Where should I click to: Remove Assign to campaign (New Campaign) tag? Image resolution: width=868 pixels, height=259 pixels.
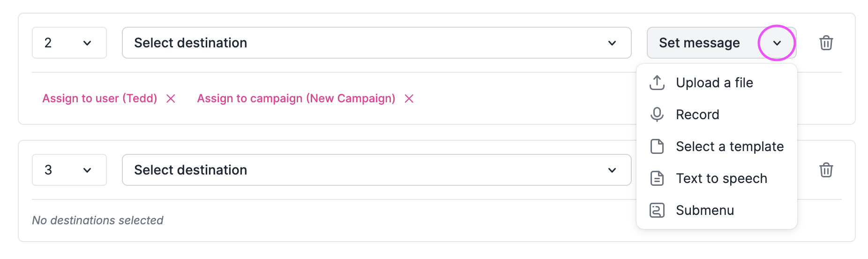[409, 99]
